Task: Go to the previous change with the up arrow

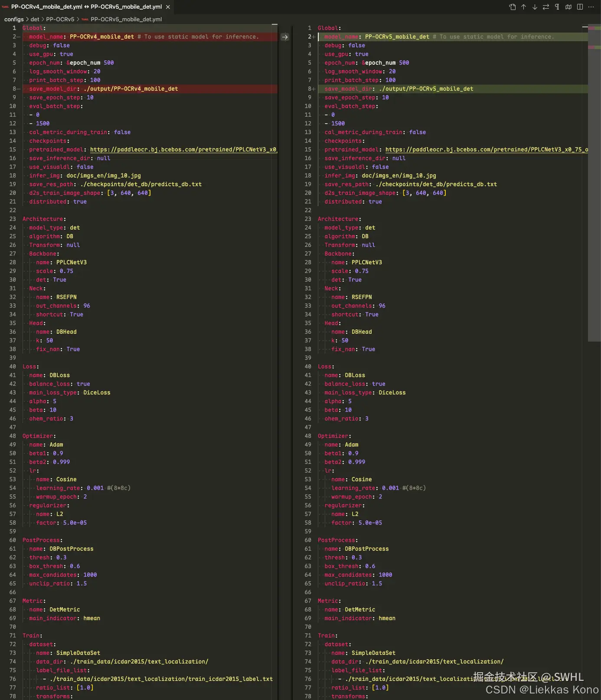Action: pos(523,7)
